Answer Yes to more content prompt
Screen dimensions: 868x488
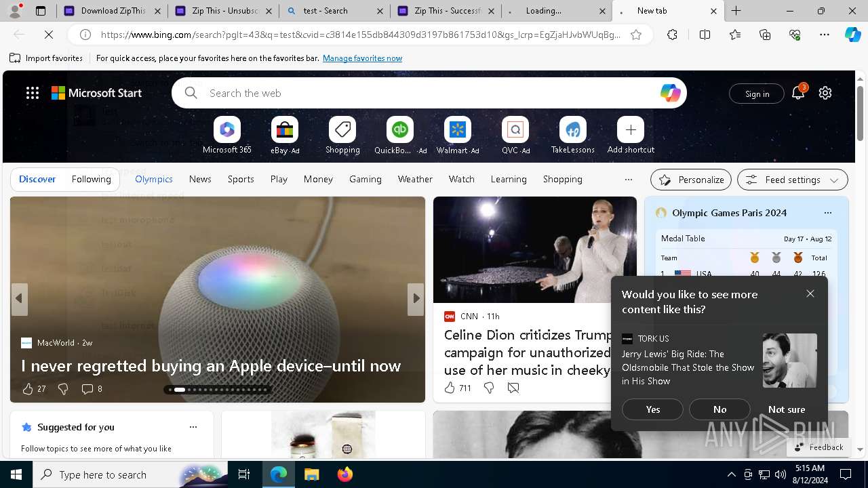pyautogui.click(x=653, y=409)
